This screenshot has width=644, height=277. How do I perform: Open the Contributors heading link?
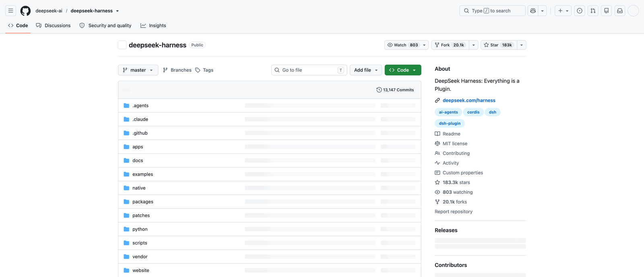451,265
